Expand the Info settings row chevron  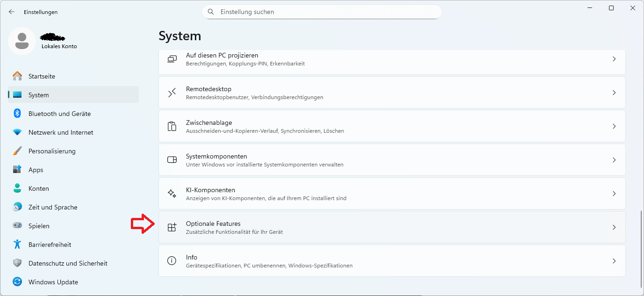coord(614,261)
